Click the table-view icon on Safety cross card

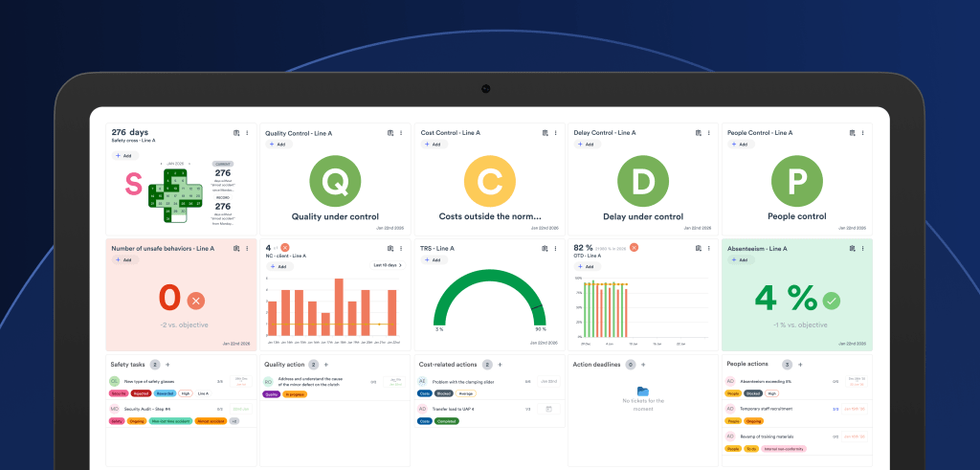[x=237, y=133]
